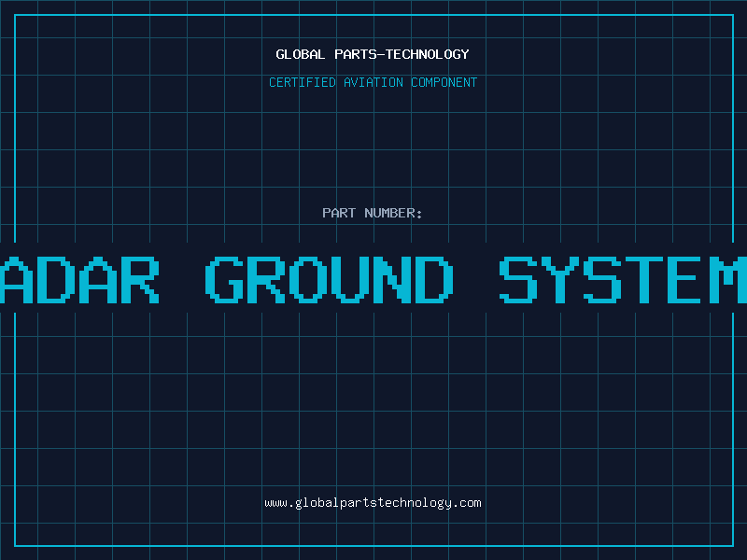Click the large letter "G" starting GROUND
This screenshot has width=747, height=560.
229,279
